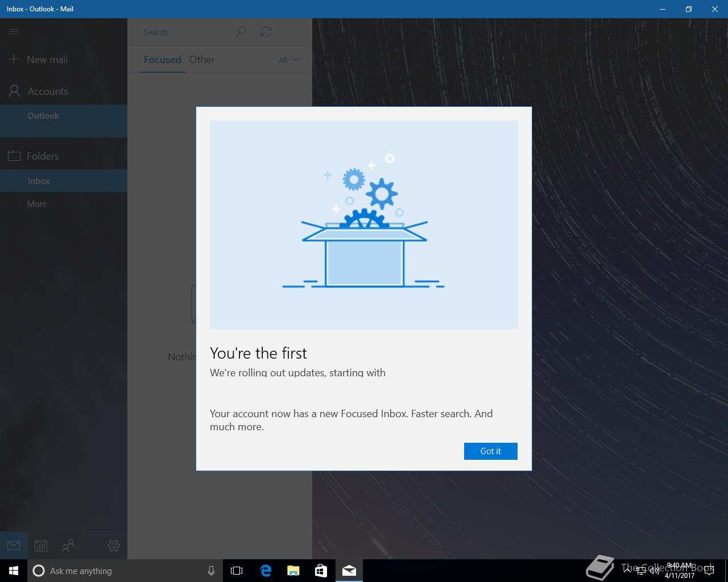Open Mail settings gear

[x=114, y=546]
